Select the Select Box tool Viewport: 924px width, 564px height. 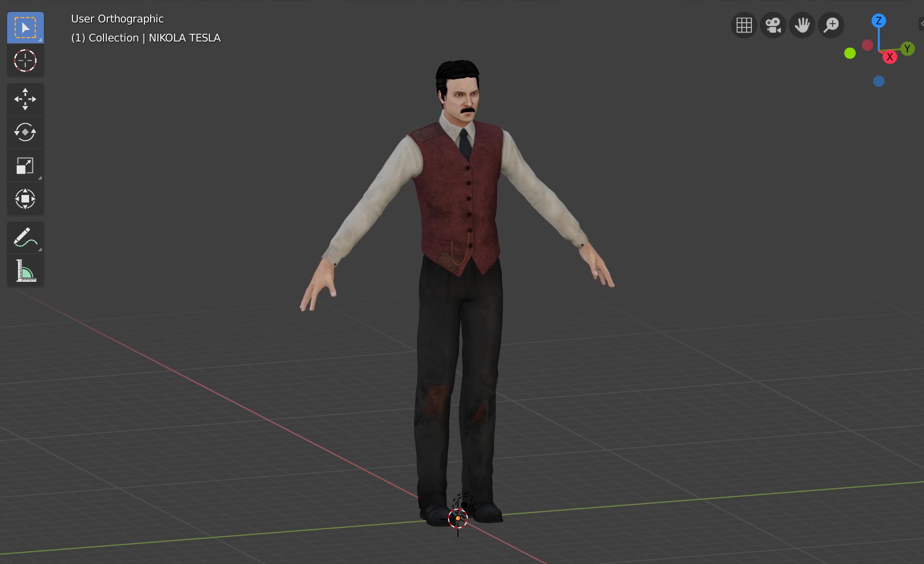pos(25,28)
